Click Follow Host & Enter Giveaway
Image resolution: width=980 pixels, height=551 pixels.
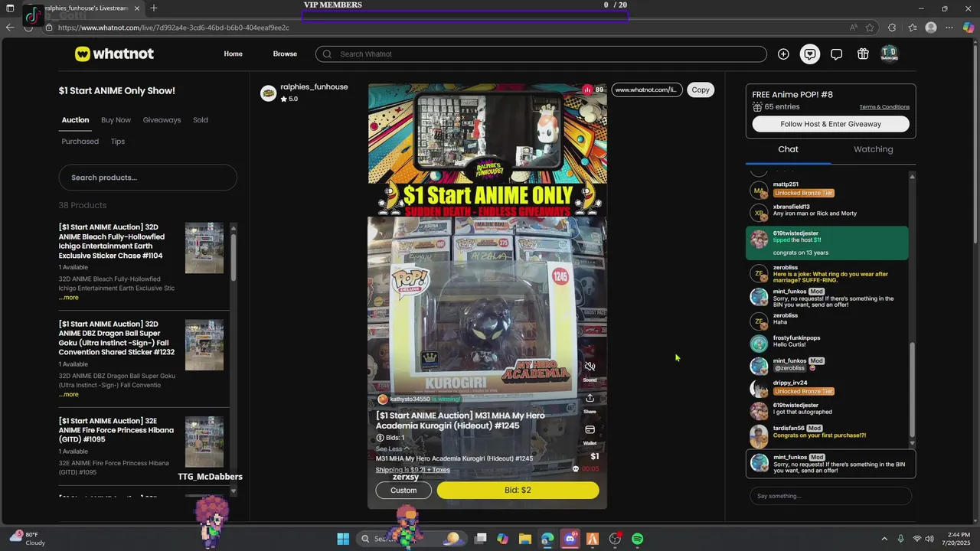[x=831, y=124]
